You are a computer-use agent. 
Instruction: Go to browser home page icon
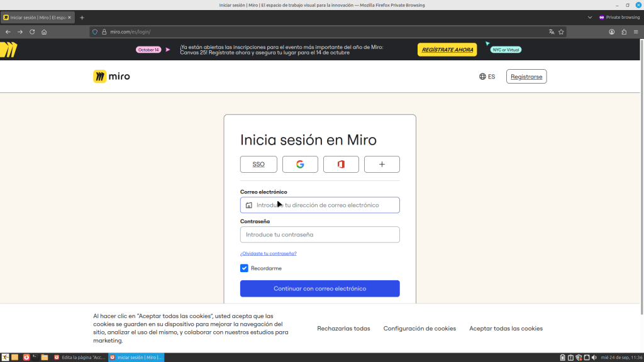click(x=44, y=31)
